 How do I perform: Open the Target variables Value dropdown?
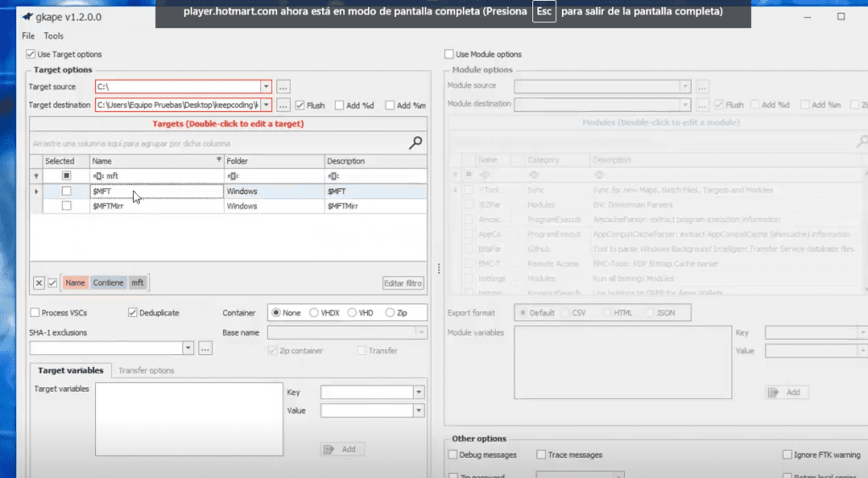point(419,410)
